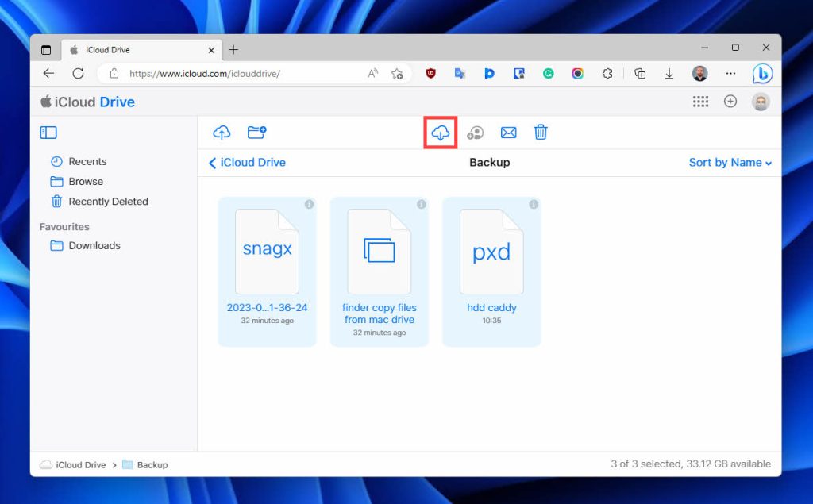Open the browser downloads icon
Screen dimensions: 813x504
(669, 74)
